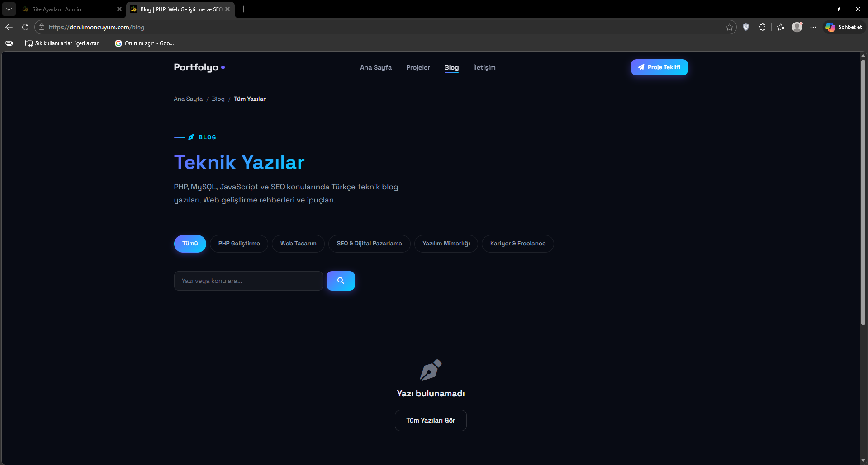868x465 pixels.
Task: Open the tab list dropdown chevron
Action: tap(9, 9)
